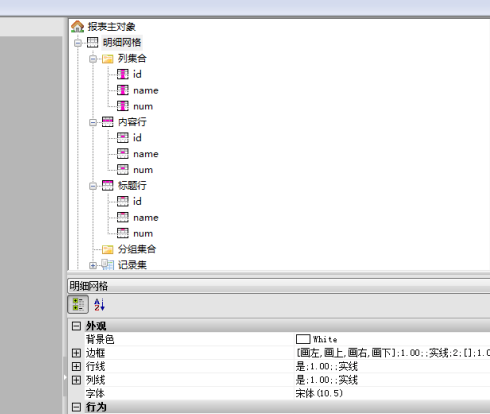The height and width of the screenshot is (414, 490).
Task: Collapse the 标题行 node
Action: (93, 186)
